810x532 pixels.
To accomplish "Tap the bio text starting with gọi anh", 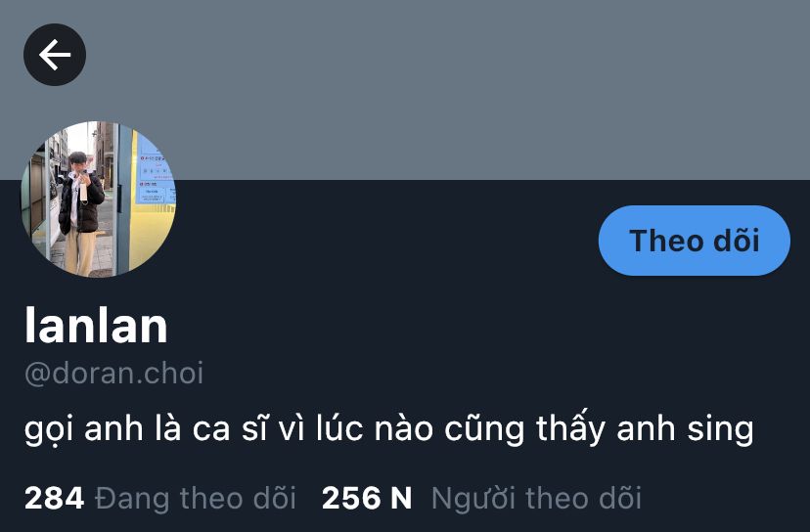I will [x=389, y=428].
